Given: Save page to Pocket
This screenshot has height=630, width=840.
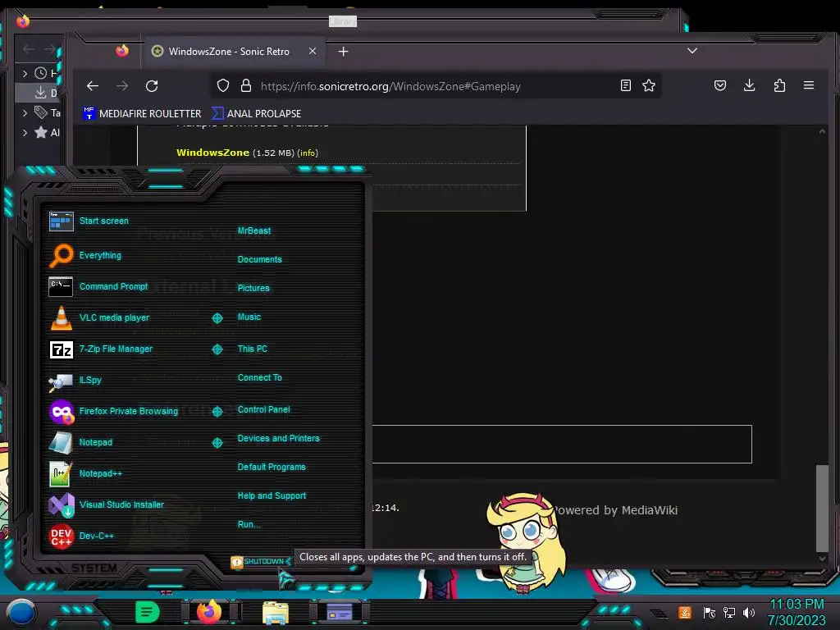Looking at the screenshot, I should pos(720,85).
